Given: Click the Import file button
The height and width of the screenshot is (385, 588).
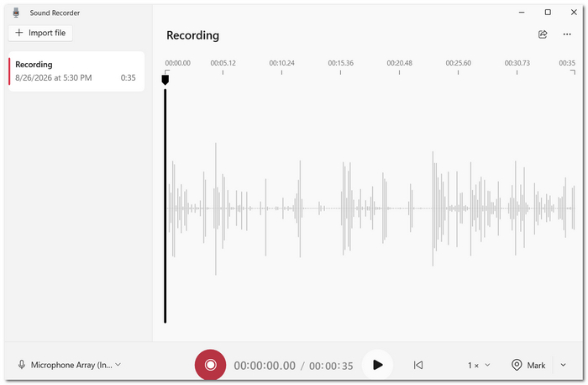Looking at the screenshot, I should pos(40,33).
